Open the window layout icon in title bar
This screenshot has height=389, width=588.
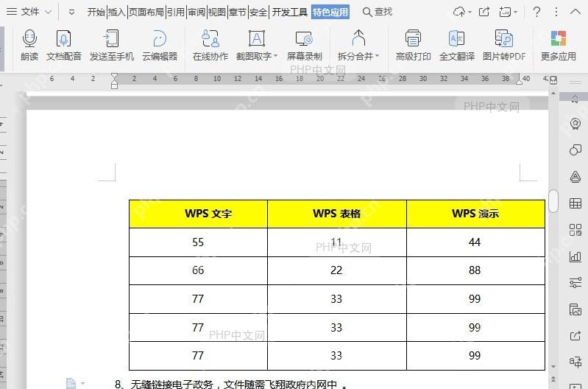(x=506, y=12)
